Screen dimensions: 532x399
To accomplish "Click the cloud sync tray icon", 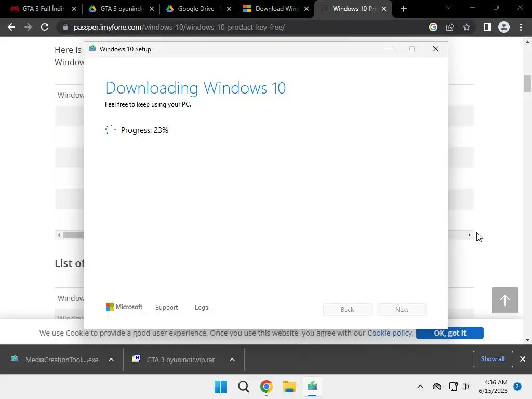I will pos(436,387).
